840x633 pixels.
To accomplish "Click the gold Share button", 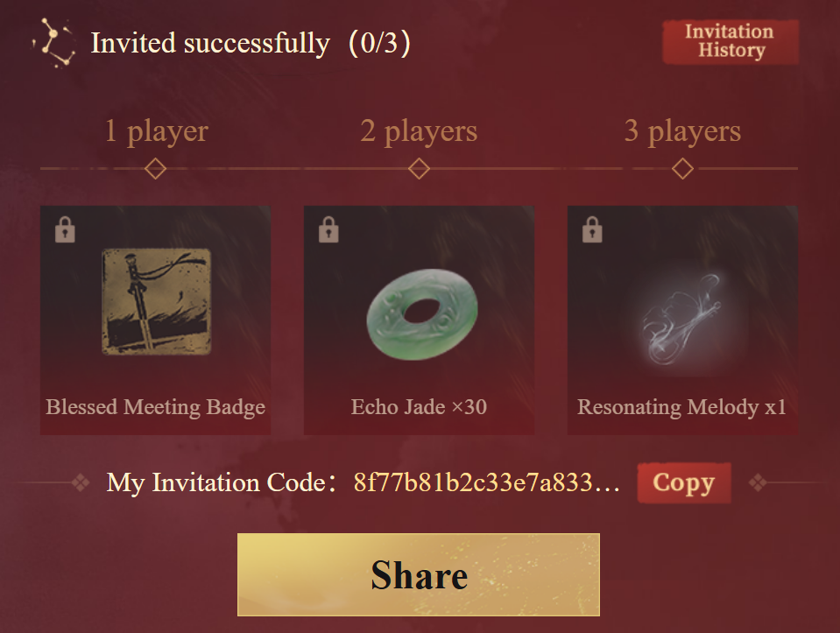I will [419, 574].
